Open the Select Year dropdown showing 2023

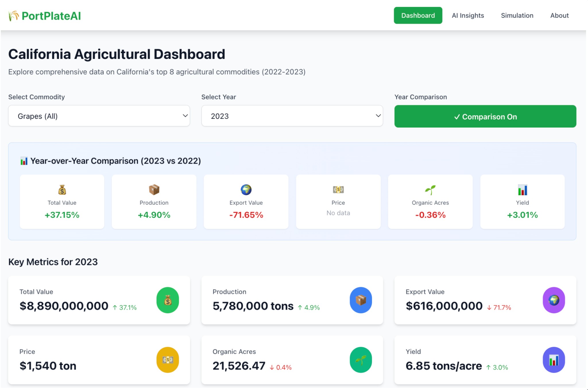point(292,116)
